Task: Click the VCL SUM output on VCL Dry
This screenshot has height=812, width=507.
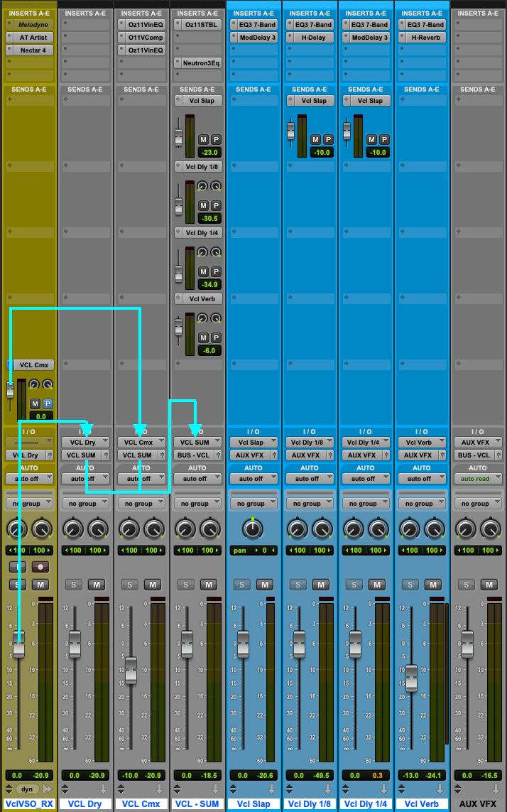Action: pos(82,455)
